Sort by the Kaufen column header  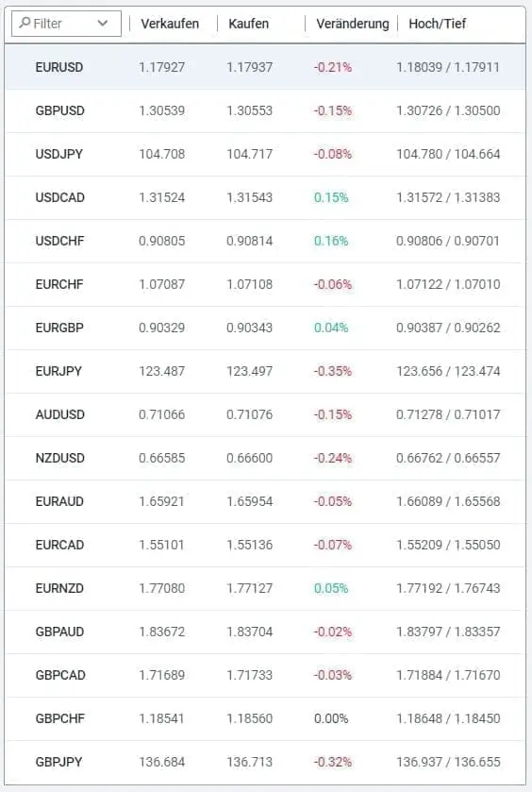[248, 24]
